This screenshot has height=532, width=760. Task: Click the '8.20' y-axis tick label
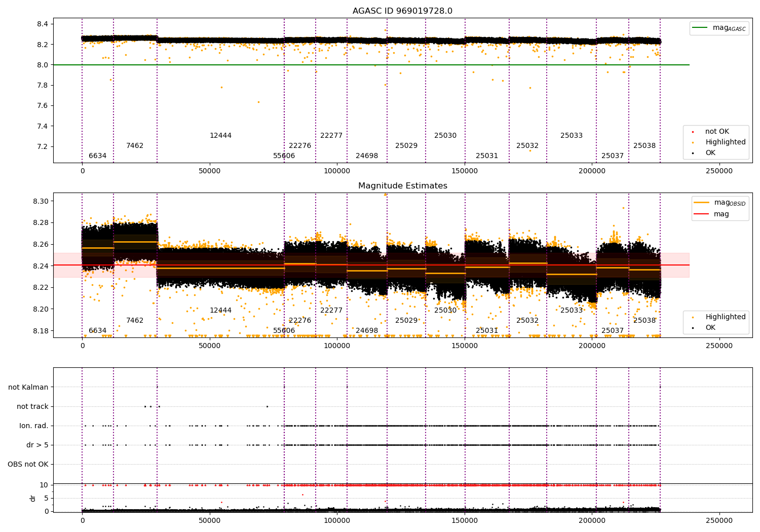click(41, 309)
